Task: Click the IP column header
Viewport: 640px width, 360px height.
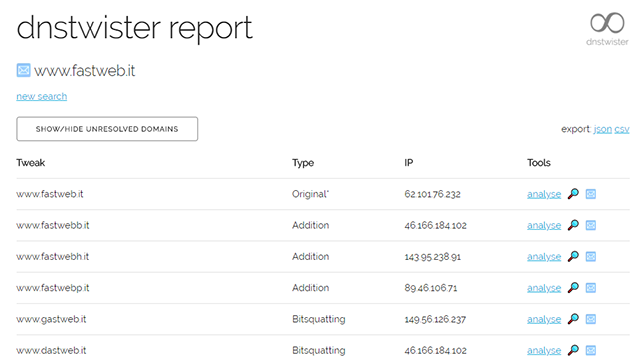Action: (409, 162)
